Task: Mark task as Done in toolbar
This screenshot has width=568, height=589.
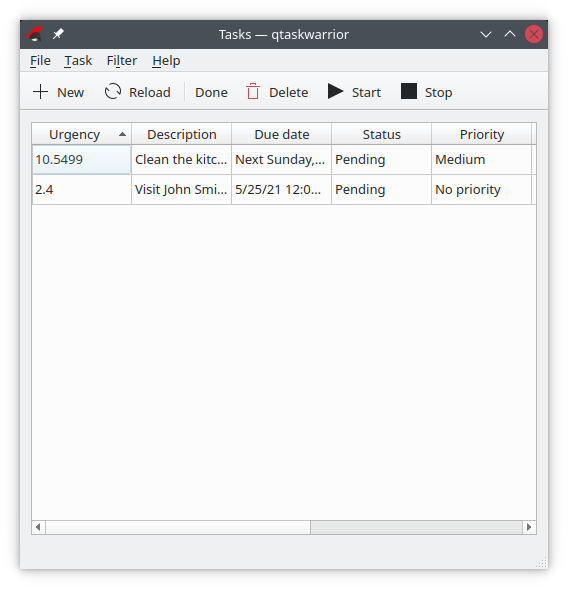Action: [211, 92]
